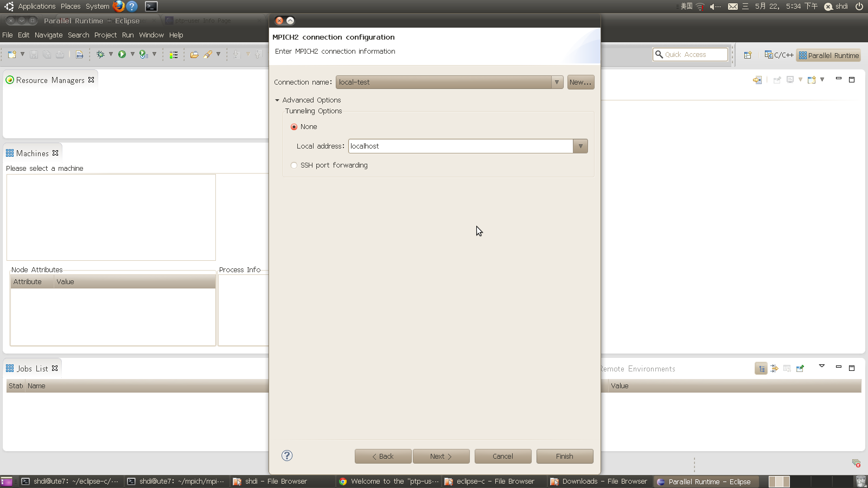The width and height of the screenshot is (868, 488).
Task: Open the Run dropdown arrow
Action: (x=132, y=54)
